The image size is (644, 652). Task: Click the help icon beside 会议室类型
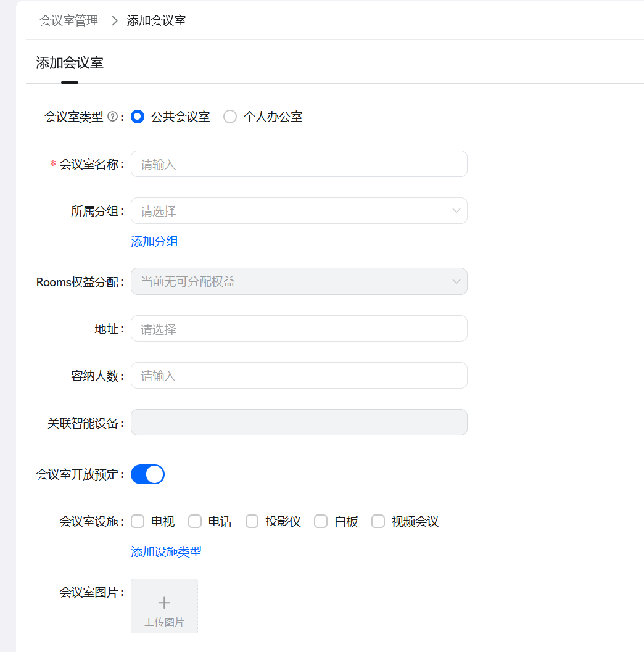coord(112,117)
